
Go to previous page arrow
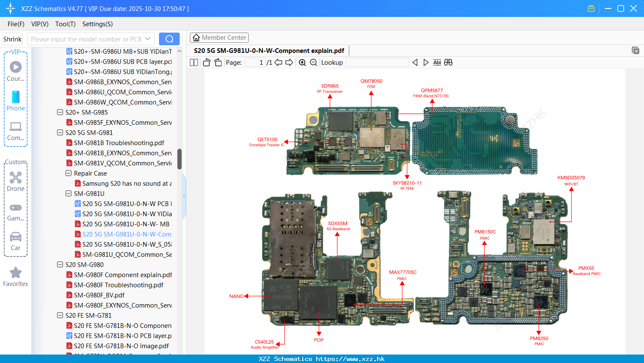click(278, 63)
